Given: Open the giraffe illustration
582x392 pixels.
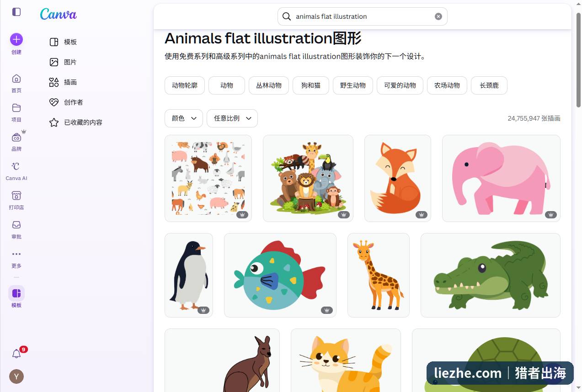Looking at the screenshot, I should (x=379, y=275).
